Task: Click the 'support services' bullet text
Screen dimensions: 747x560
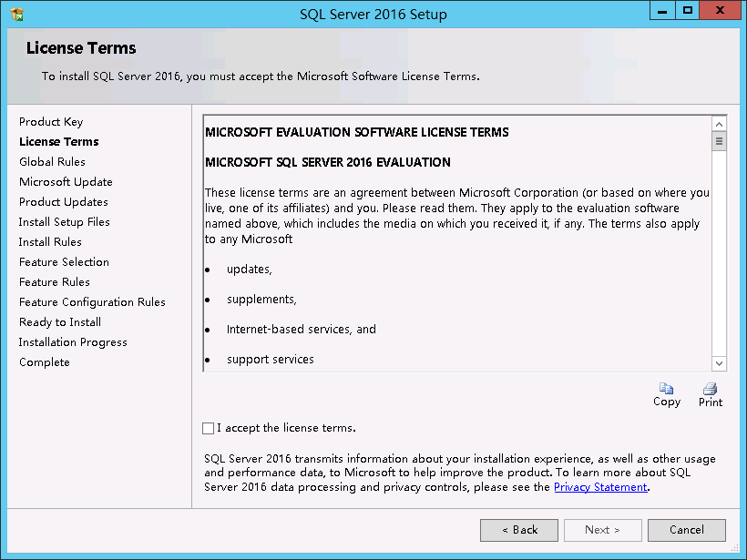Action: (x=271, y=360)
